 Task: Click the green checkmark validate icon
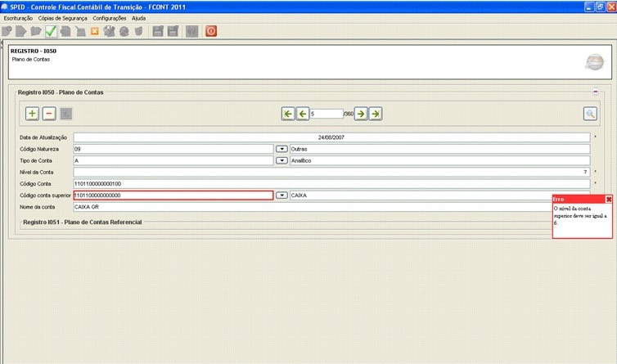tap(51, 32)
